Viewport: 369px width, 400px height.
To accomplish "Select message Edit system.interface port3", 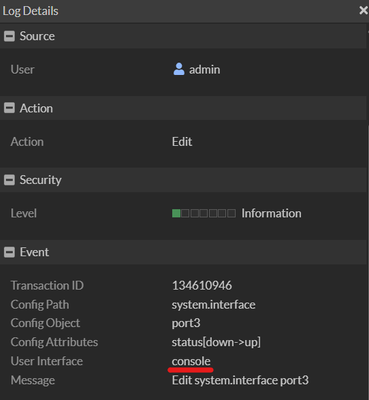I will tap(240, 380).
